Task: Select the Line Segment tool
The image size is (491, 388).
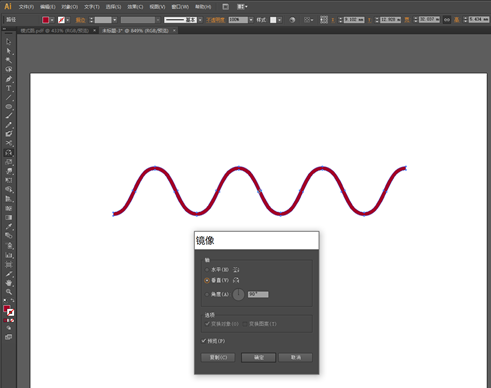Action: point(9,98)
